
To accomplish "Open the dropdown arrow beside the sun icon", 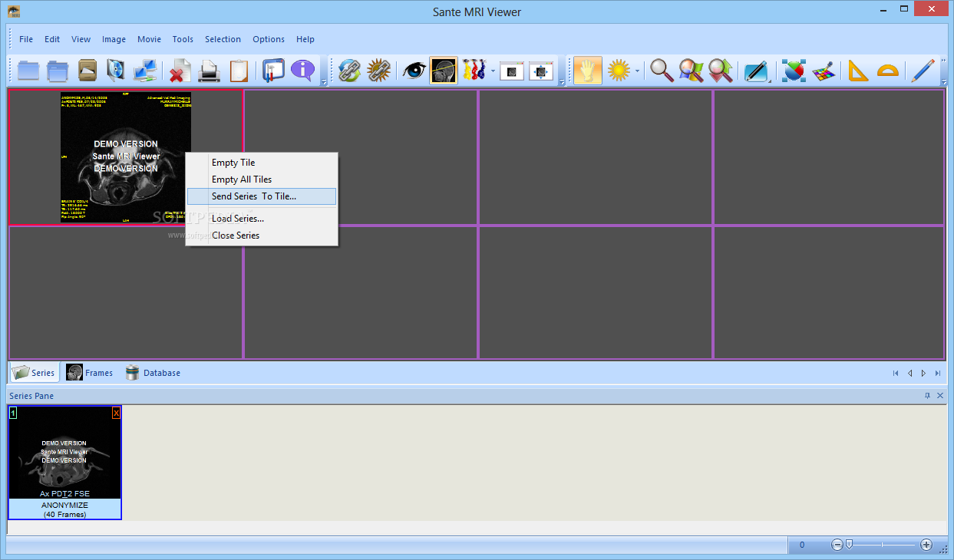I will click(637, 71).
